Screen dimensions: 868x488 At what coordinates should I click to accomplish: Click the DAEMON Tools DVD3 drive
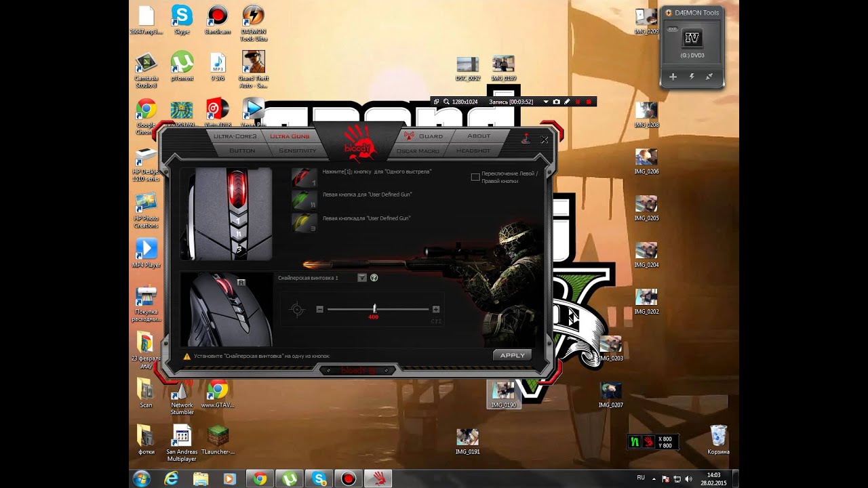pos(692,42)
